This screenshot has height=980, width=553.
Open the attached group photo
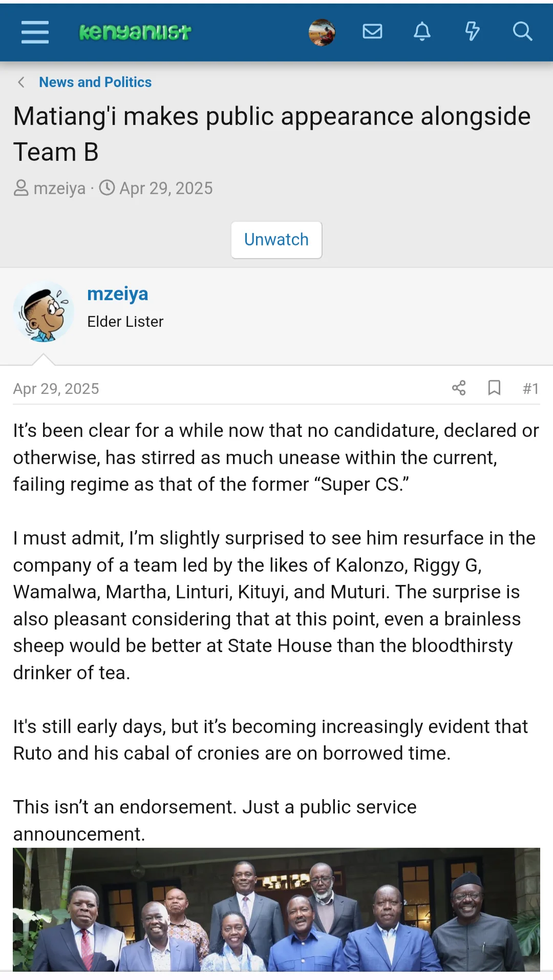click(x=276, y=909)
